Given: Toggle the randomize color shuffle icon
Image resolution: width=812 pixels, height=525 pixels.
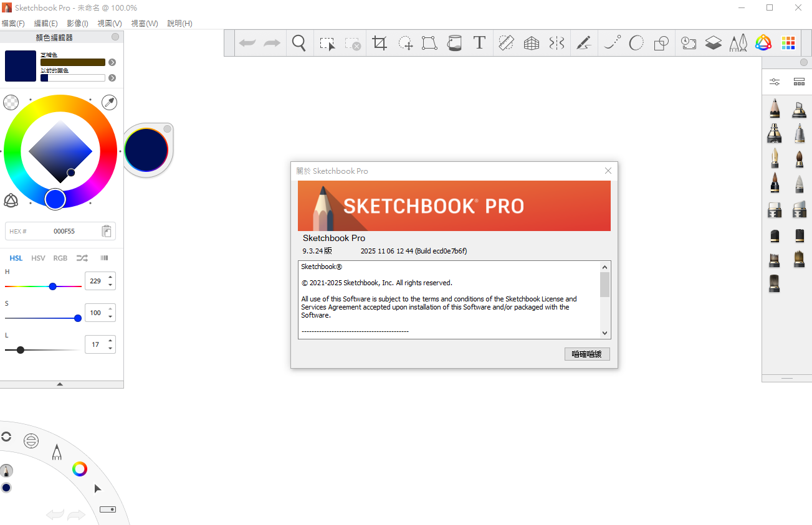Looking at the screenshot, I should point(82,258).
